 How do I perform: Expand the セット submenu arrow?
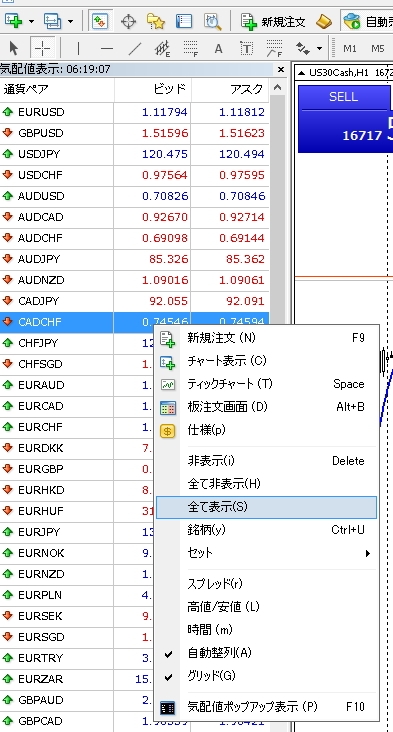pos(368,553)
